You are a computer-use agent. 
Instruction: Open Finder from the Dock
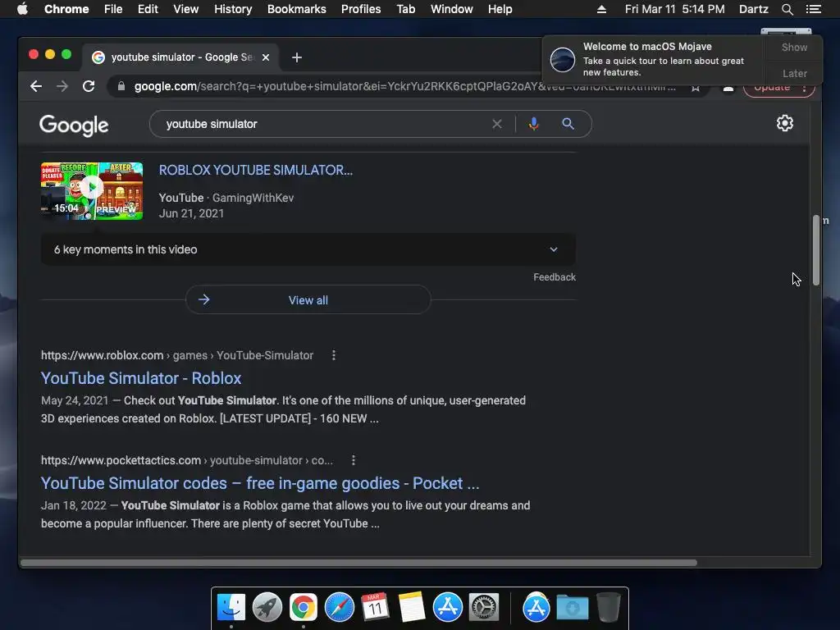[231, 608]
